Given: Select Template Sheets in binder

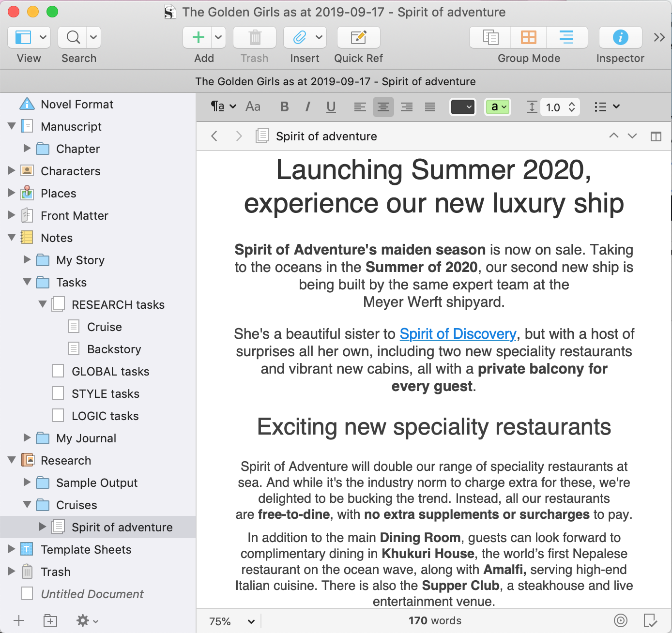Looking at the screenshot, I should (86, 550).
